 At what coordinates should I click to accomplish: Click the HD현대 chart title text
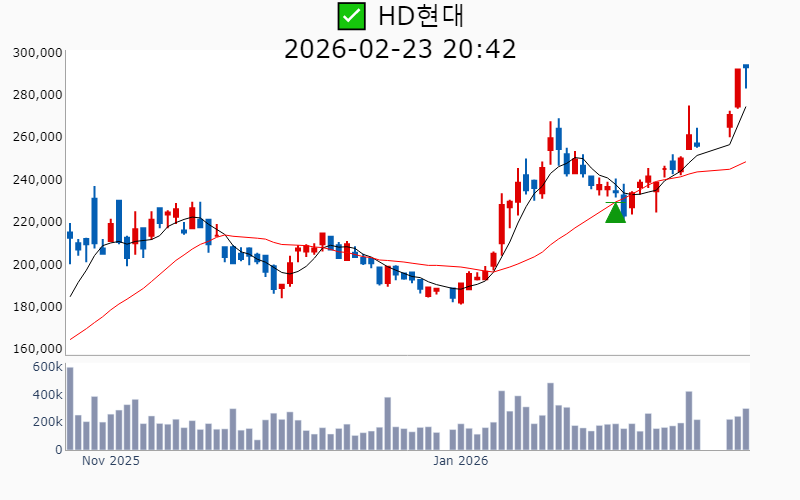point(421,16)
